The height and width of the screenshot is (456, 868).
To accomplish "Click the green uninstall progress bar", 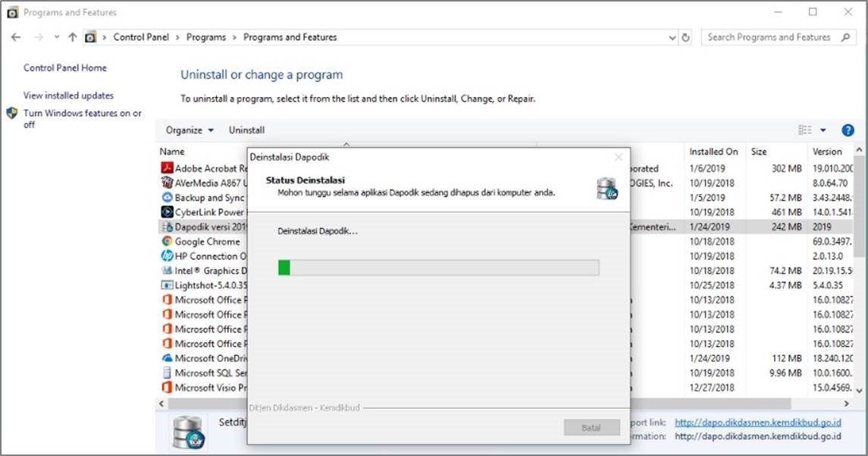I will click(438, 268).
